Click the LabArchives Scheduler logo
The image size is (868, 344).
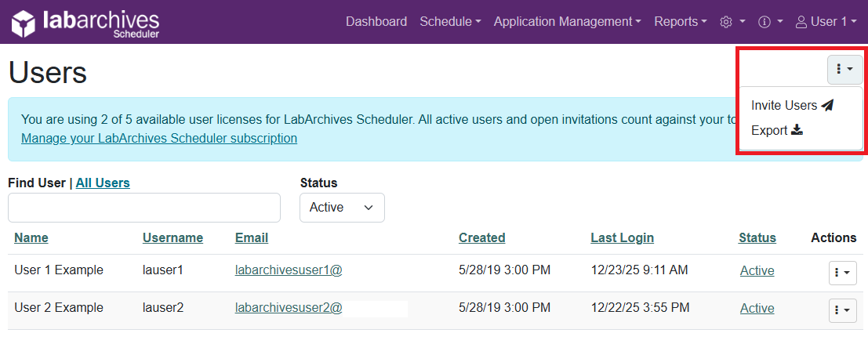(85, 24)
